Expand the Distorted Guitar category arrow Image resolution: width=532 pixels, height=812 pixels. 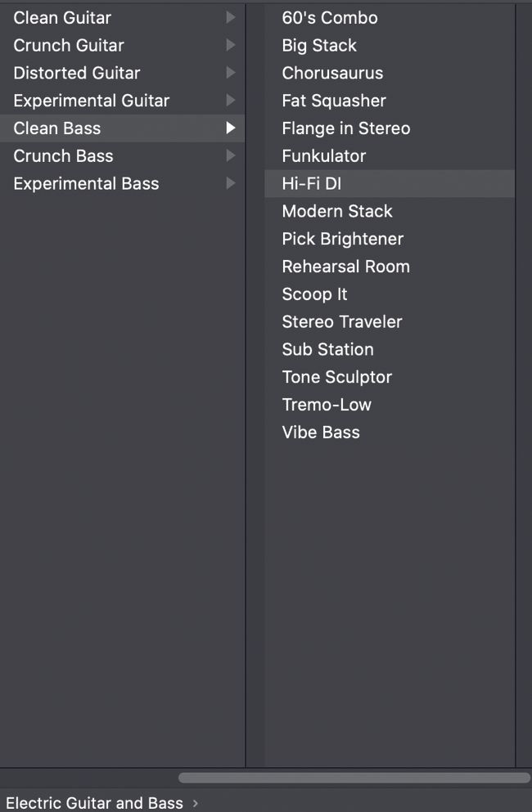[230, 73]
